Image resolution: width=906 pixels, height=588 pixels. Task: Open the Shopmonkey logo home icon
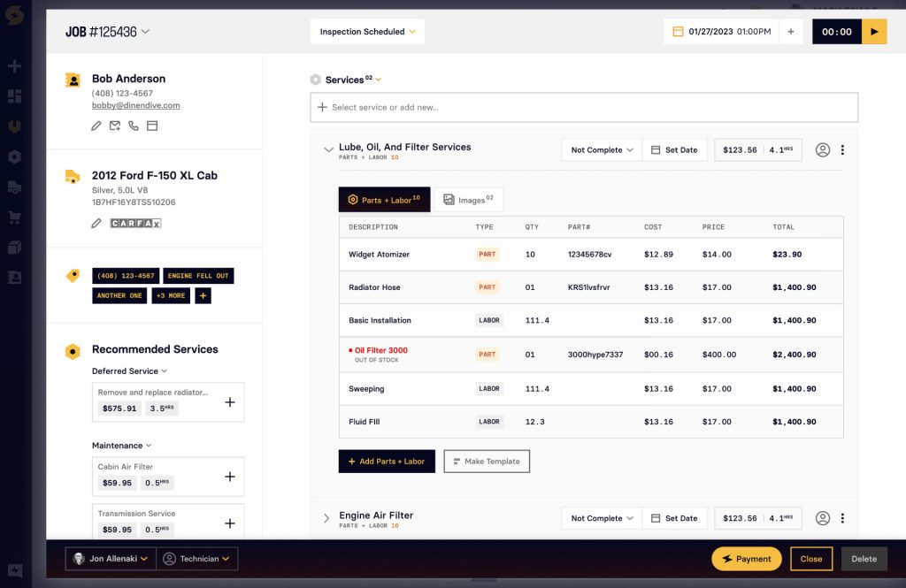click(13, 14)
